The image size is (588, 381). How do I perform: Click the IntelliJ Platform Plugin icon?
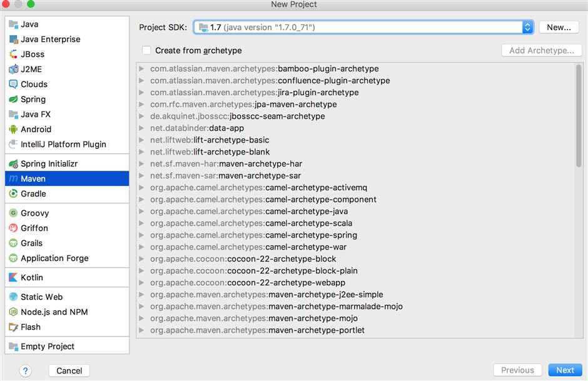[x=13, y=145]
